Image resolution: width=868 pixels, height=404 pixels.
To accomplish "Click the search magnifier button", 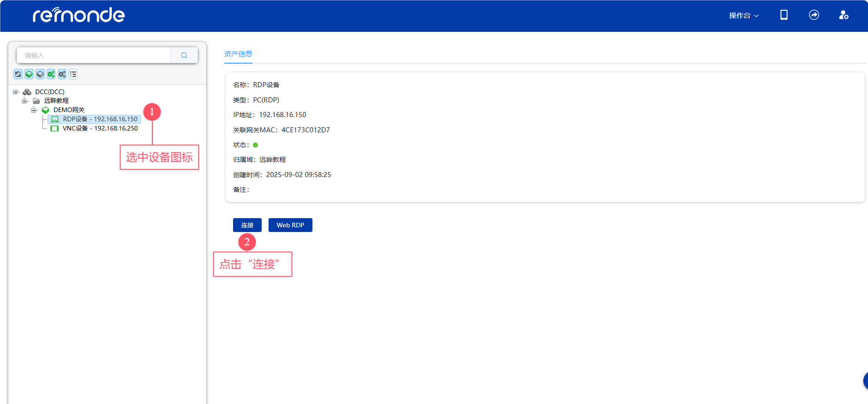I will [x=184, y=55].
